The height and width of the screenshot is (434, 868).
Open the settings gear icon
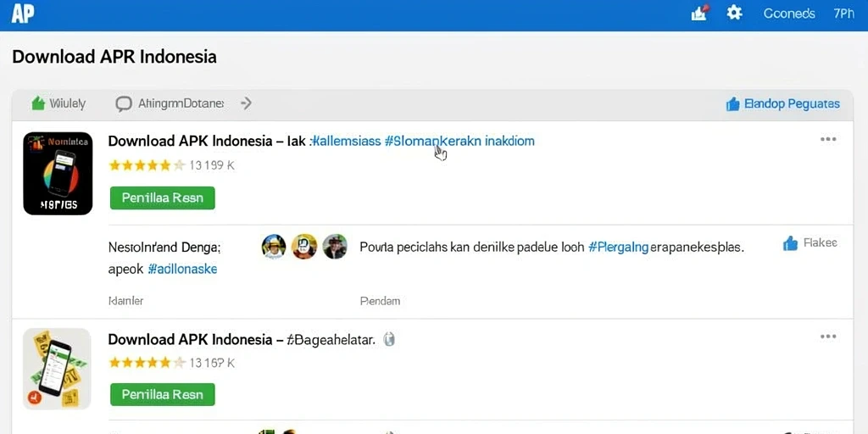[x=735, y=13]
